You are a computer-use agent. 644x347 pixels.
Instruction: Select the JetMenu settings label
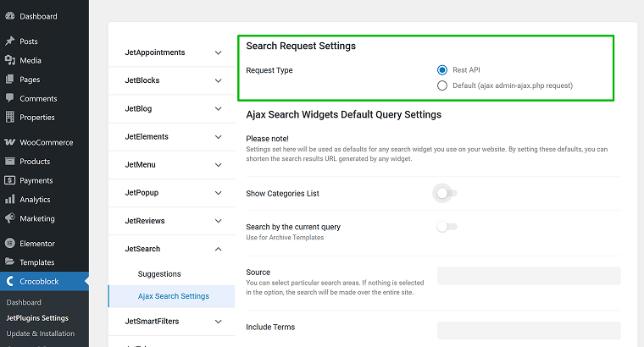[x=140, y=165]
